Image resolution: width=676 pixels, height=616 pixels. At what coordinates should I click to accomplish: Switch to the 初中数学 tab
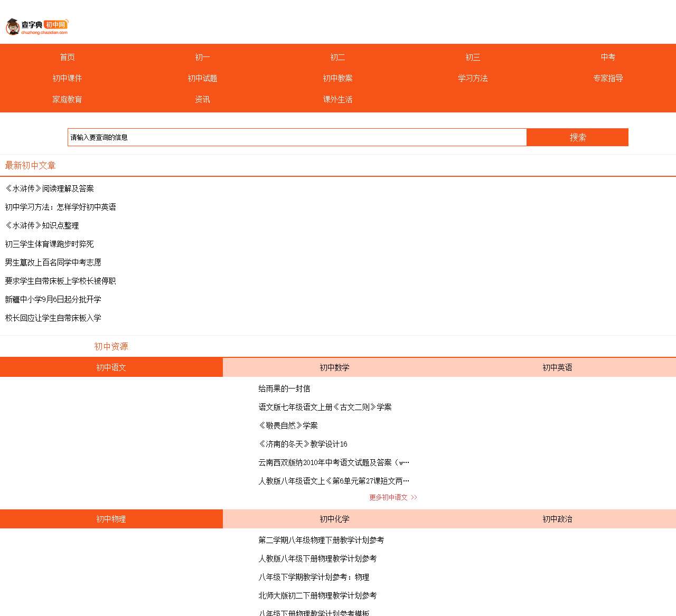pyautogui.click(x=334, y=367)
